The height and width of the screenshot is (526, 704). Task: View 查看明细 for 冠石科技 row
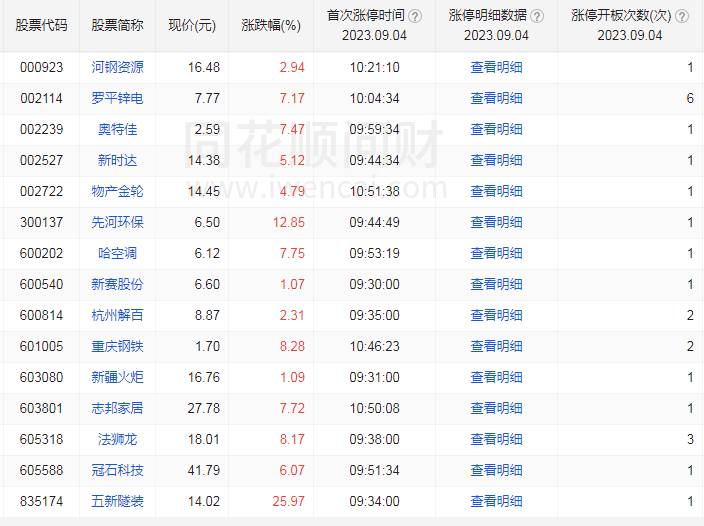[x=497, y=470]
